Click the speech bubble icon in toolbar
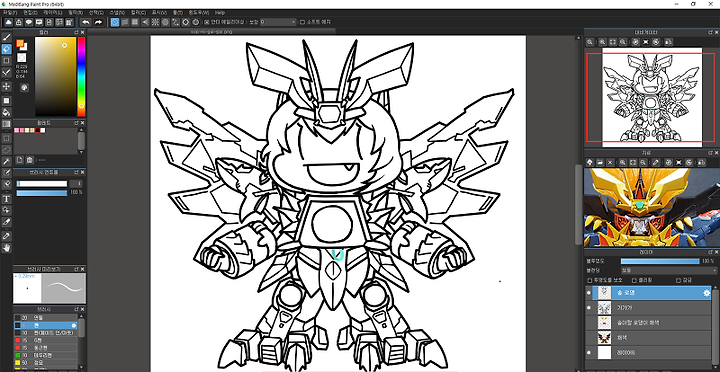This screenshot has height=372, width=720. pyautogui.click(x=29, y=22)
